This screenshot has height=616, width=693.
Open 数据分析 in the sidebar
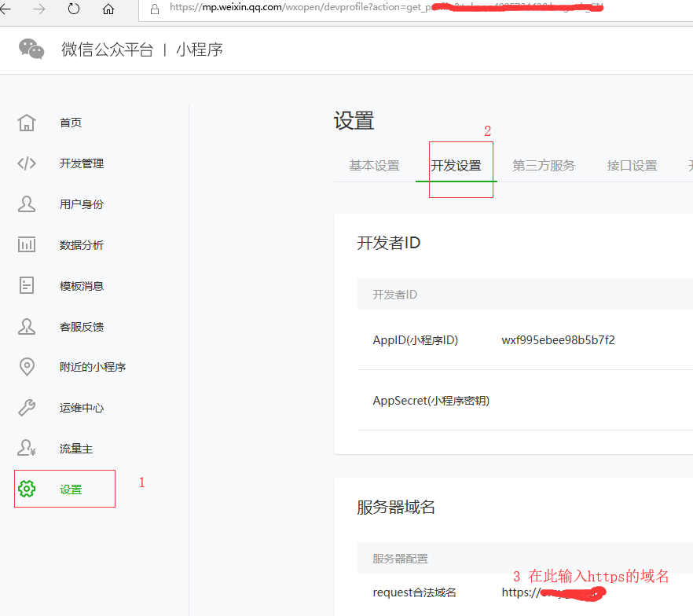tap(82, 245)
